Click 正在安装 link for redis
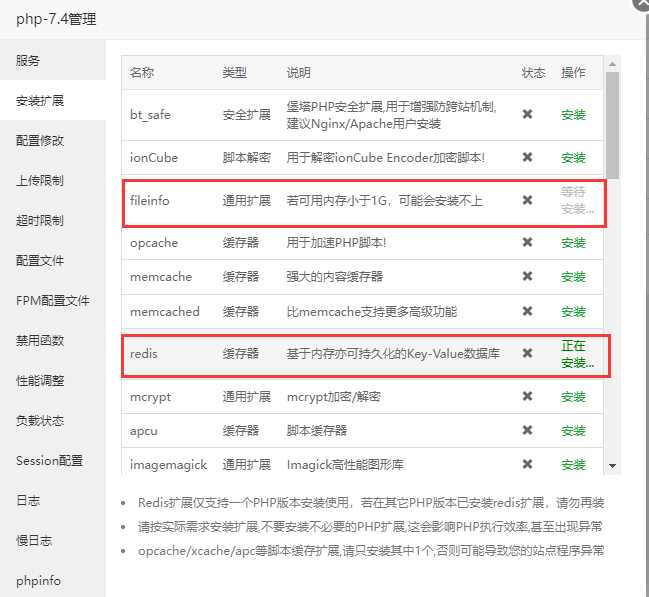The height and width of the screenshot is (597, 649). point(577,354)
